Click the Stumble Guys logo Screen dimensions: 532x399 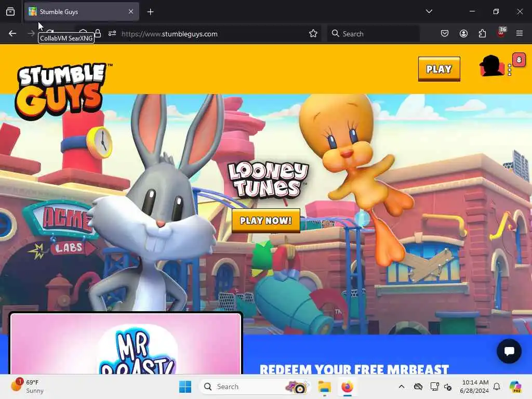coord(63,91)
